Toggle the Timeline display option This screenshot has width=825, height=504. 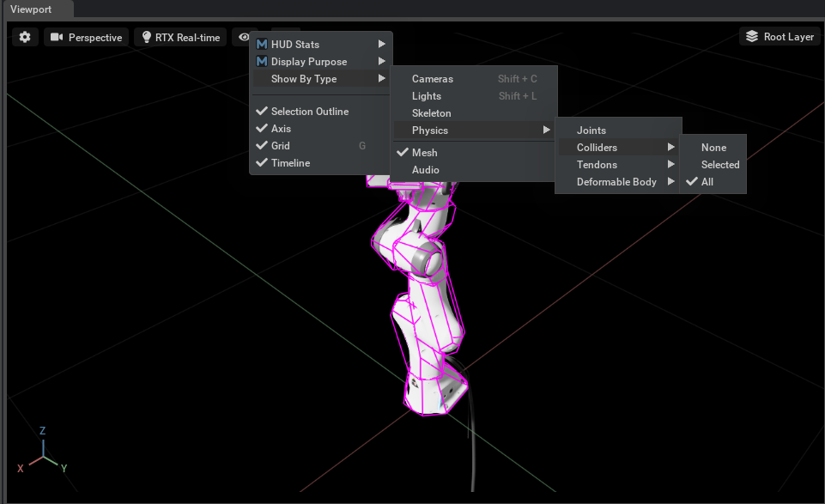[290, 163]
